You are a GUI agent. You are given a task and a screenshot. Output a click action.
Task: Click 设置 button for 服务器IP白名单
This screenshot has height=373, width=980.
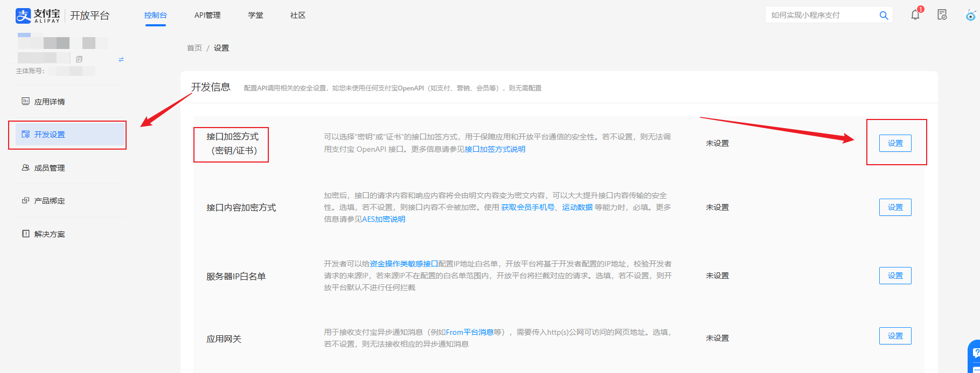tap(895, 276)
